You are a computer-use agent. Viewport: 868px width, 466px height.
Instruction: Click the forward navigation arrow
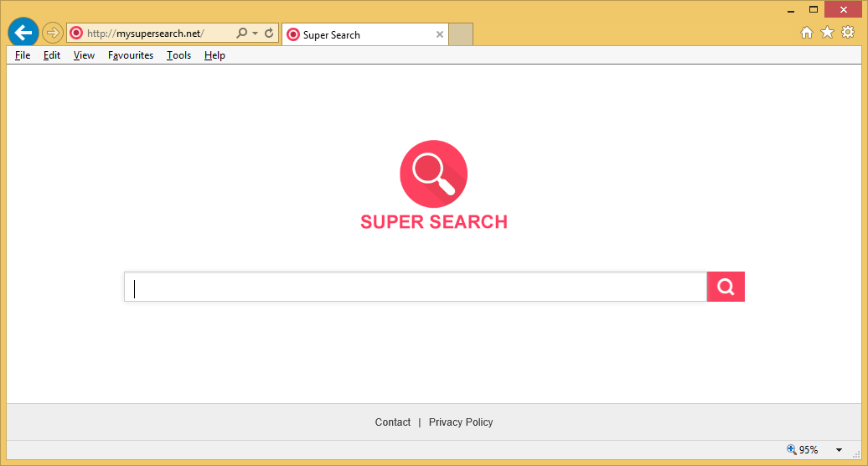(x=53, y=34)
